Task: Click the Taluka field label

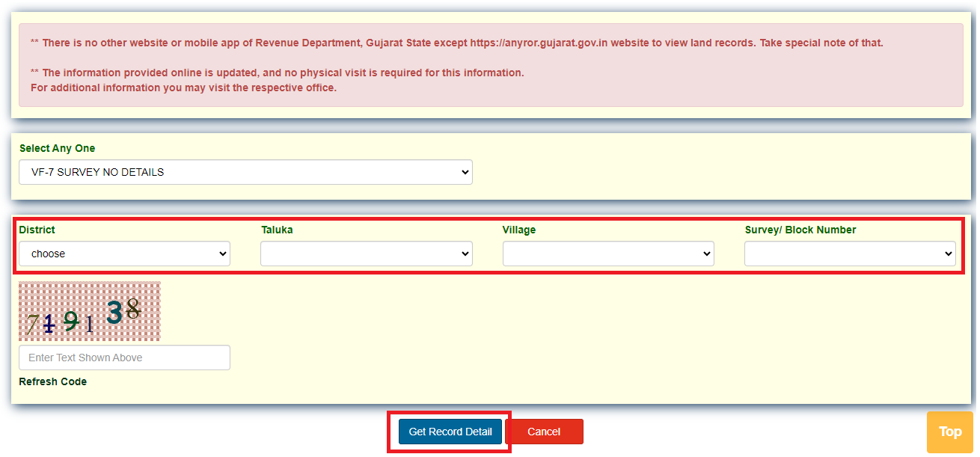Action: [x=278, y=230]
